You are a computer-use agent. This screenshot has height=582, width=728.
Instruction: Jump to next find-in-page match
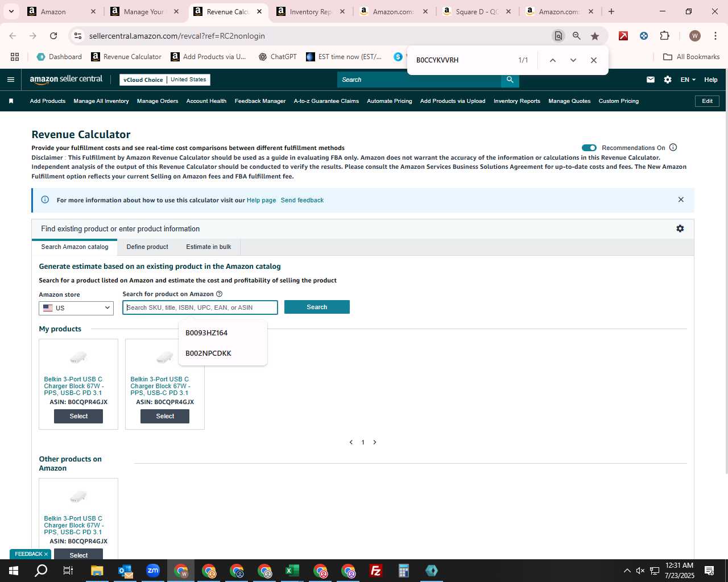(x=573, y=60)
